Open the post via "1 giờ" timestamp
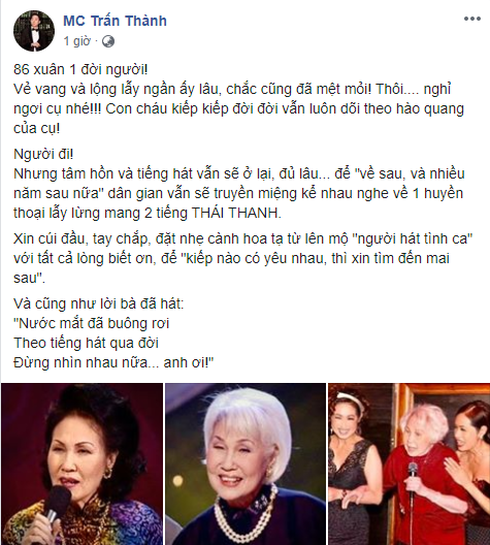The width and height of the screenshot is (490, 545). click(77, 41)
